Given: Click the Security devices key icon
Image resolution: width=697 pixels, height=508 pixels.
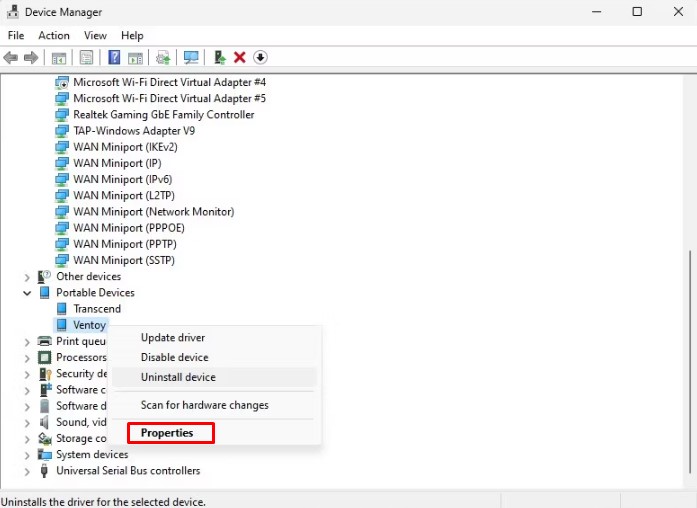Looking at the screenshot, I should tap(45, 374).
